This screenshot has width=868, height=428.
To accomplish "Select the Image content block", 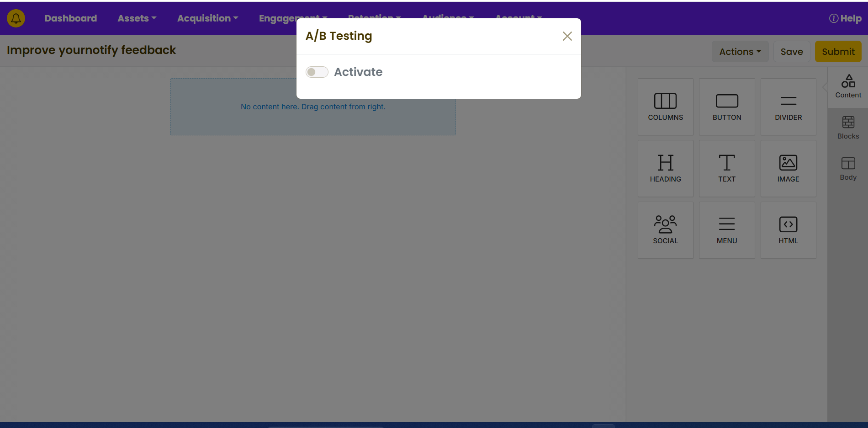I will (788, 168).
